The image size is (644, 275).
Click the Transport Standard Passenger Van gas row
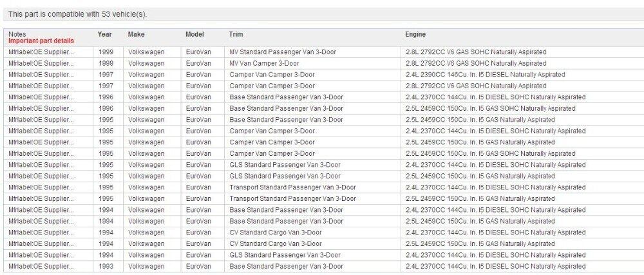[292, 198]
